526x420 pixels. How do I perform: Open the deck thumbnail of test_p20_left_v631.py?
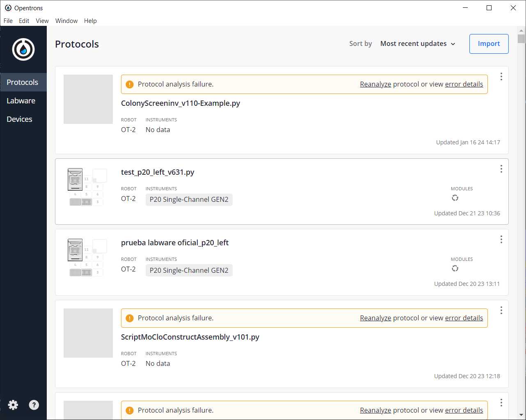pos(87,187)
